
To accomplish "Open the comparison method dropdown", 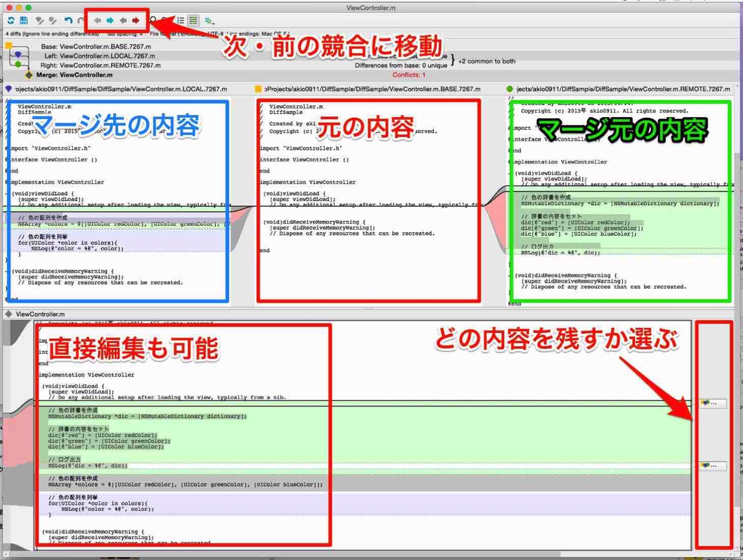I will click(209, 21).
